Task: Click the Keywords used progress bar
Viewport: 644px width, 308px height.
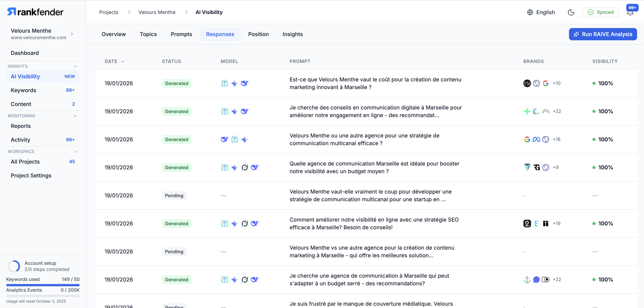Action: (x=43, y=285)
